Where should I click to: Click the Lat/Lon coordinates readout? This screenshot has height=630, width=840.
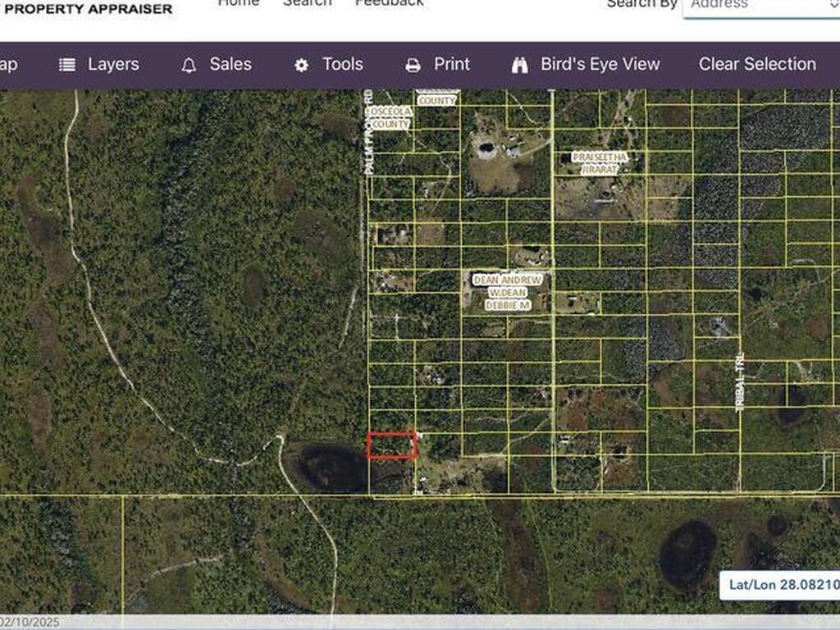tap(781, 584)
